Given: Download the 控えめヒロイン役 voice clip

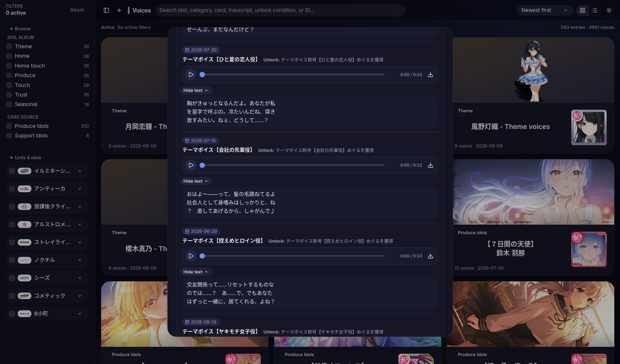Looking at the screenshot, I should click(x=430, y=256).
